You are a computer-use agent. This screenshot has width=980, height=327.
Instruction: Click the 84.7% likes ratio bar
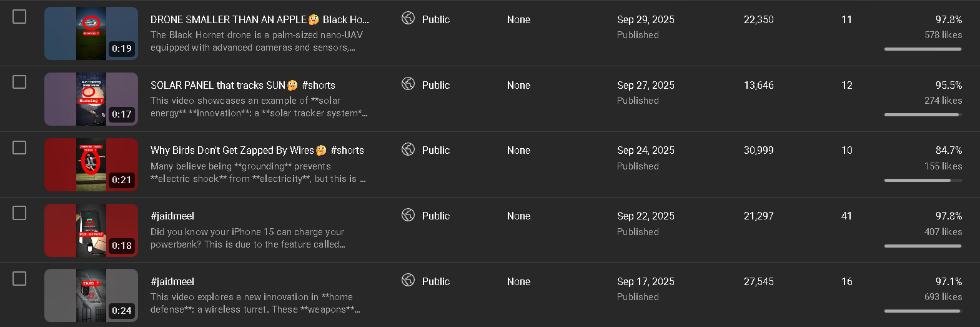[x=923, y=180]
